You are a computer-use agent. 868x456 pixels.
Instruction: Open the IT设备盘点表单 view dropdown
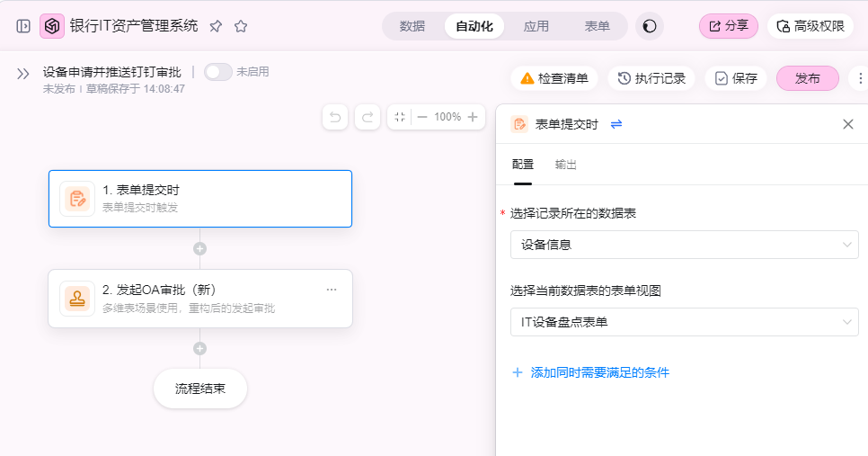point(684,323)
